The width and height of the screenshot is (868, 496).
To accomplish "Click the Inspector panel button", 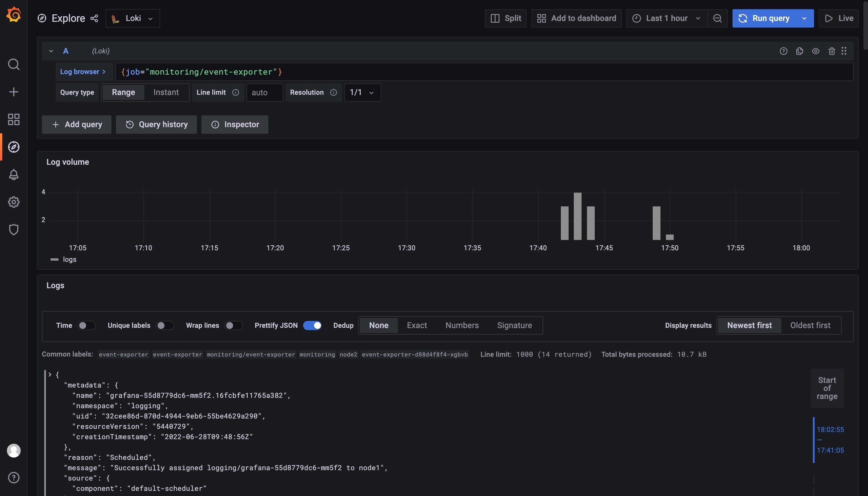I will 235,124.
